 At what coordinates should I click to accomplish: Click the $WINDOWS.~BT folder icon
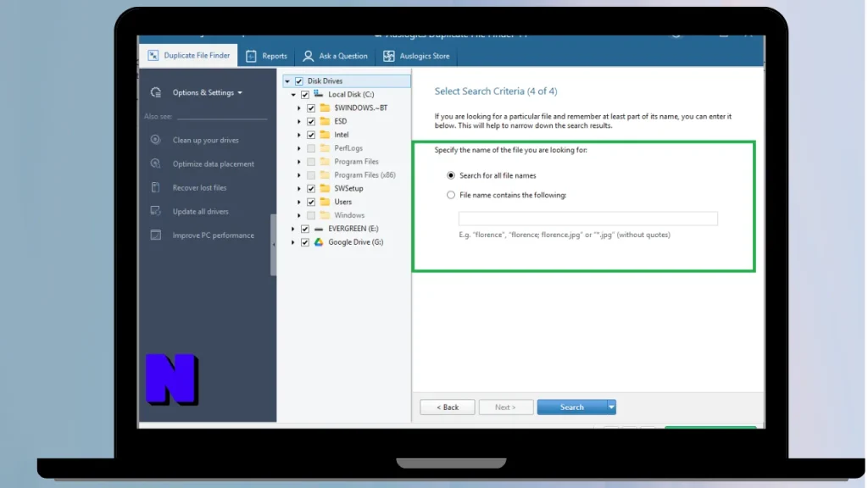click(x=325, y=108)
